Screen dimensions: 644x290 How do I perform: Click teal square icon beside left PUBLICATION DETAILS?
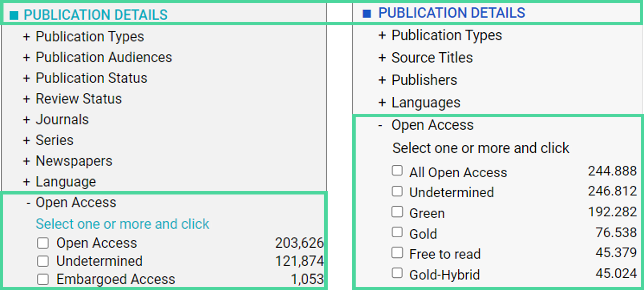click(x=14, y=15)
